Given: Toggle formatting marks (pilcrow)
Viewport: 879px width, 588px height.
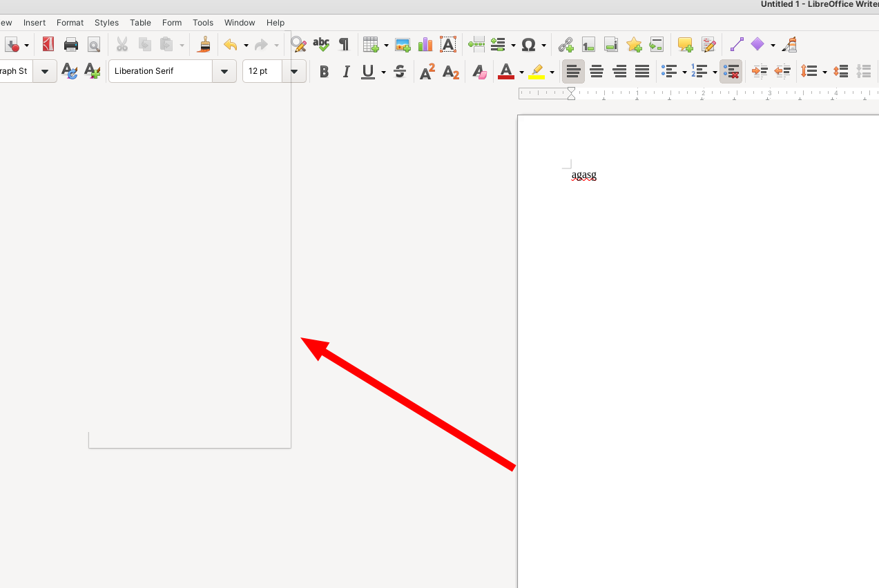Looking at the screenshot, I should [344, 45].
